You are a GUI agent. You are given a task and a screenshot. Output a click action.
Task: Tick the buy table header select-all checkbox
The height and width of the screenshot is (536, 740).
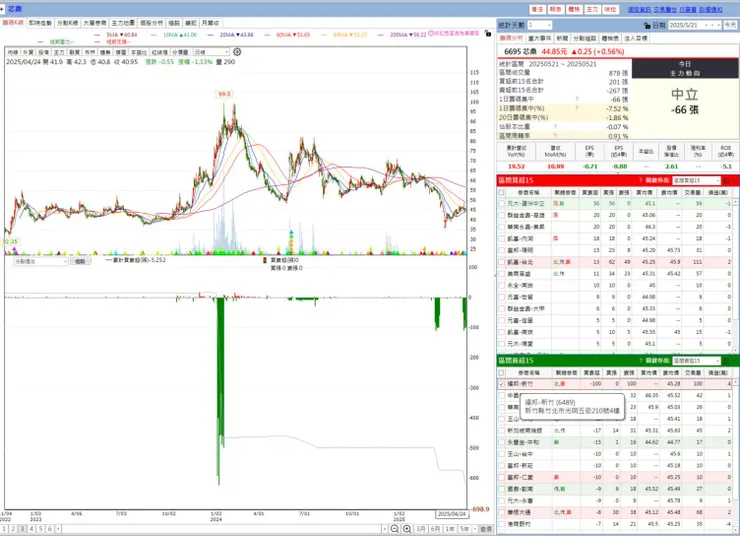pyautogui.click(x=501, y=193)
